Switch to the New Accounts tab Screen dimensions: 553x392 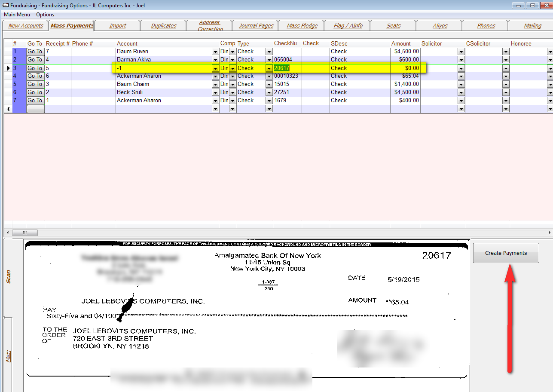(x=26, y=26)
